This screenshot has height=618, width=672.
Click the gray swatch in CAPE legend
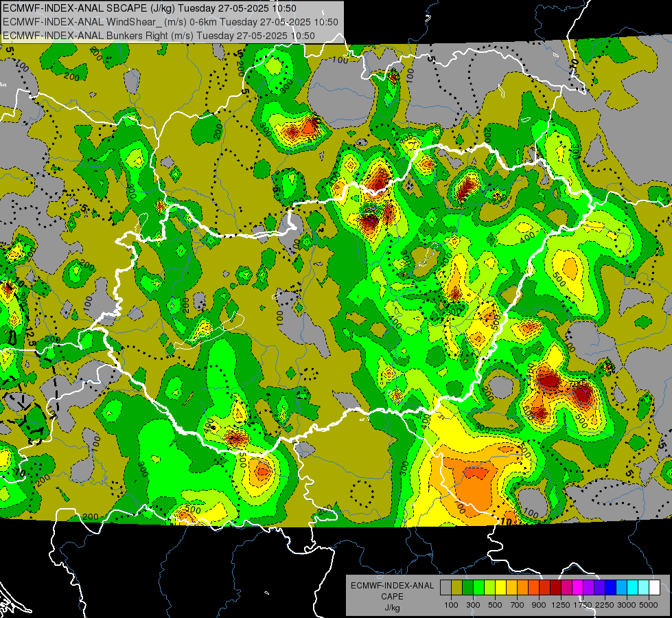445,587
